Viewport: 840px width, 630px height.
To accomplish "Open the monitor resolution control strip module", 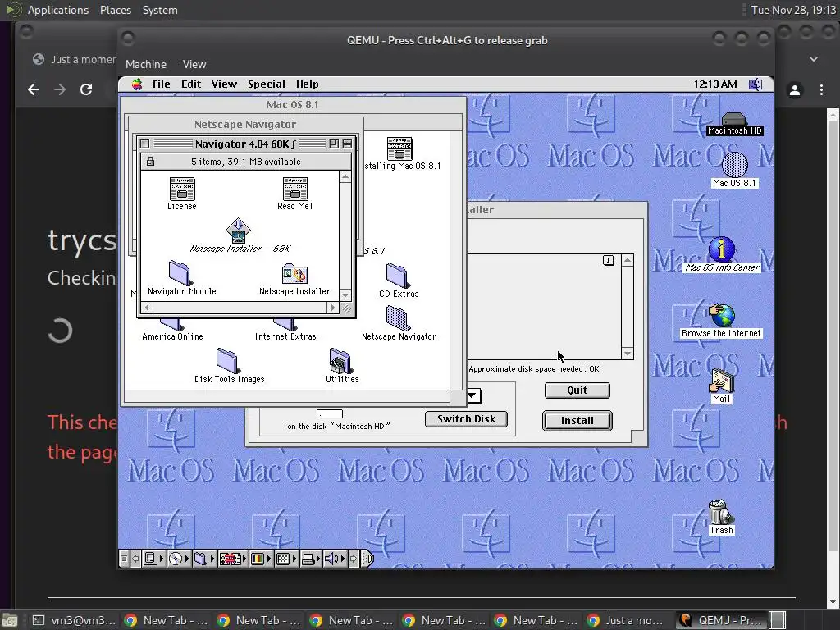I will point(286,559).
